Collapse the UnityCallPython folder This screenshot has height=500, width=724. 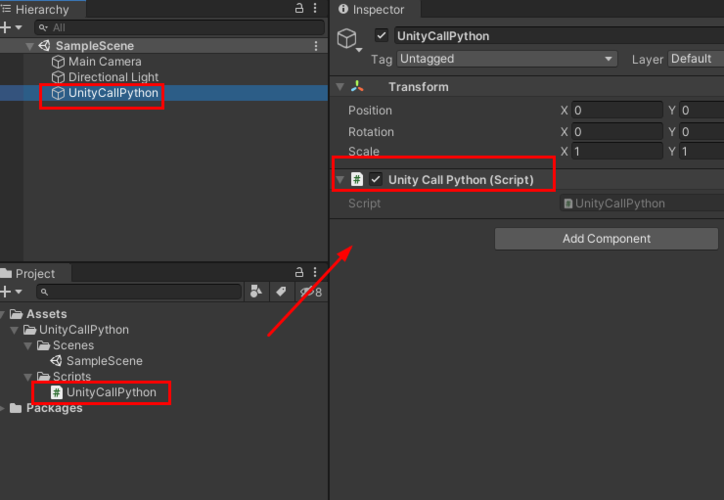click(x=14, y=330)
